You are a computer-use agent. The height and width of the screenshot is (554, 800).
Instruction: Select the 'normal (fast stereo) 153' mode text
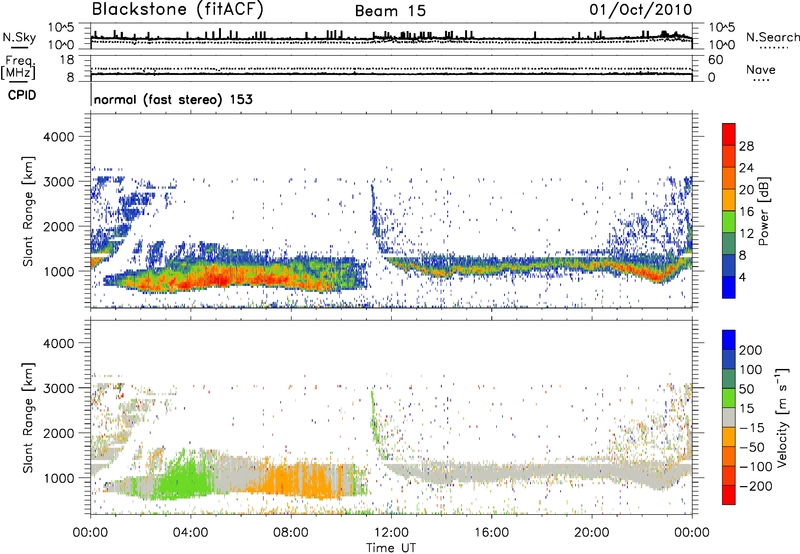[x=173, y=99]
